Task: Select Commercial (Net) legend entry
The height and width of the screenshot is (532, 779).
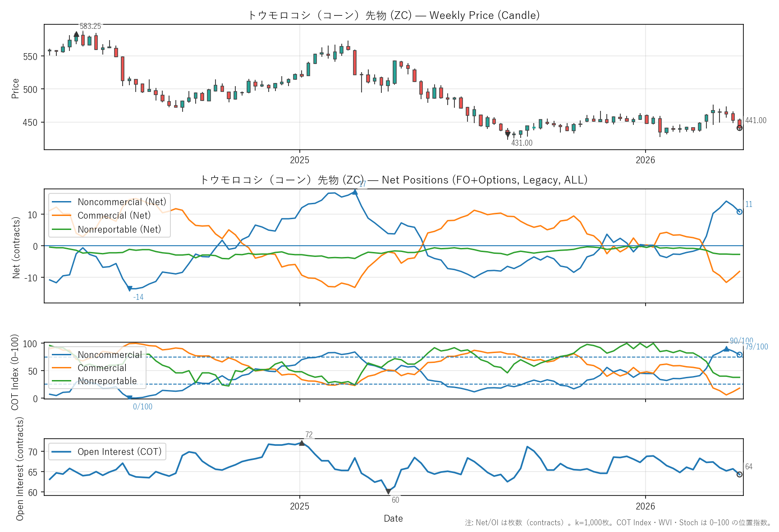Action: coord(114,216)
